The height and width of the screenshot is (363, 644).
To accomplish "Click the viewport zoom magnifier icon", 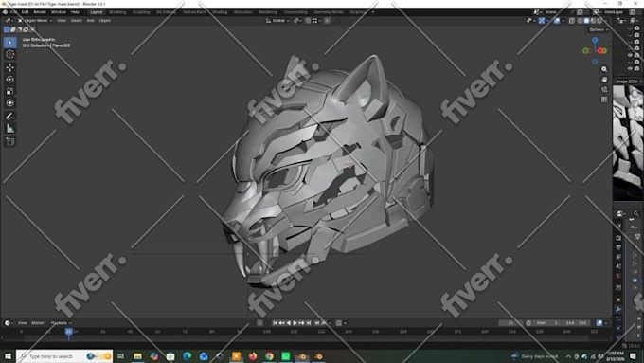I will (x=604, y=69).
